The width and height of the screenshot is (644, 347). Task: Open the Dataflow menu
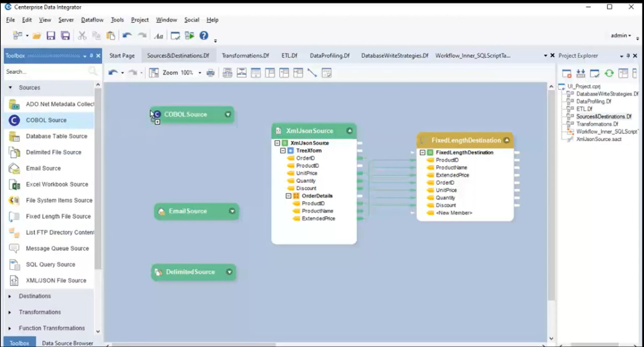pyautogui.click(x=92, y=19)
